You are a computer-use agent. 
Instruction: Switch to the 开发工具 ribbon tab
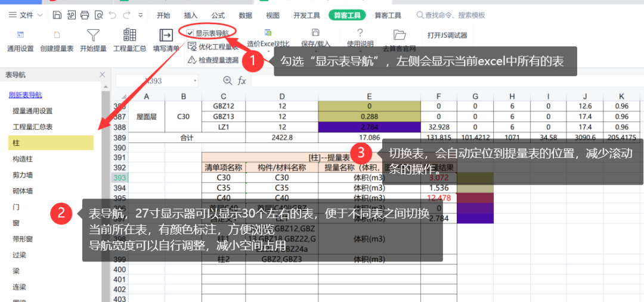tap(307, 15)
